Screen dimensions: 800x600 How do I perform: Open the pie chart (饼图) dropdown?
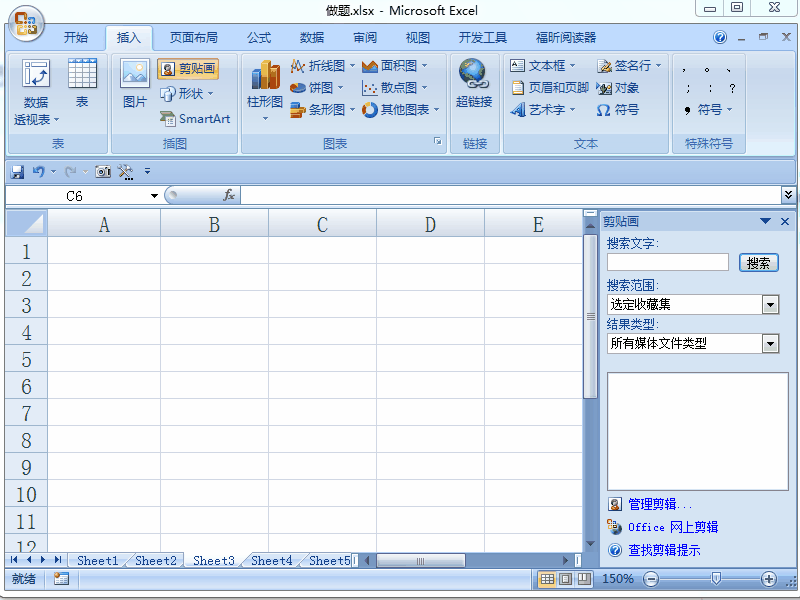(x=316, y=88)
